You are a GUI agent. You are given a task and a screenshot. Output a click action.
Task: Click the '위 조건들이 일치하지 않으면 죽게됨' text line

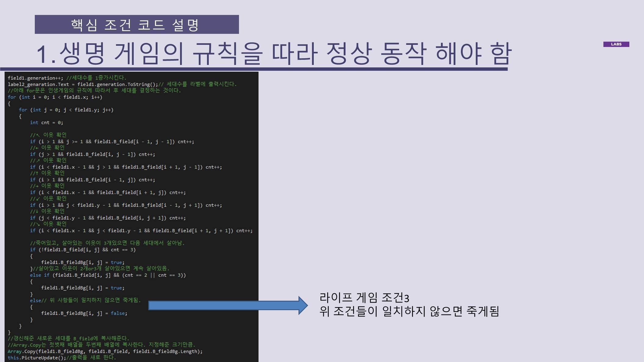coord(409,311)
